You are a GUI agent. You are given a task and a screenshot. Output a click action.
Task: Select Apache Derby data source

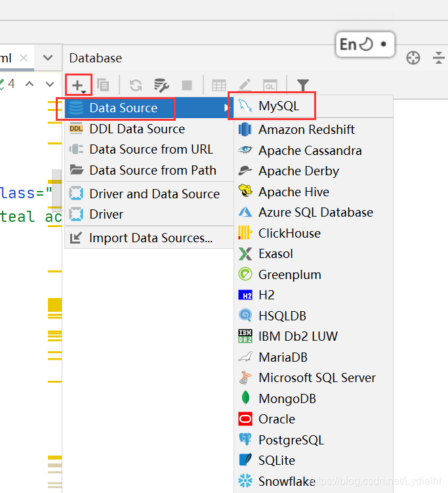tap(314, 171)
